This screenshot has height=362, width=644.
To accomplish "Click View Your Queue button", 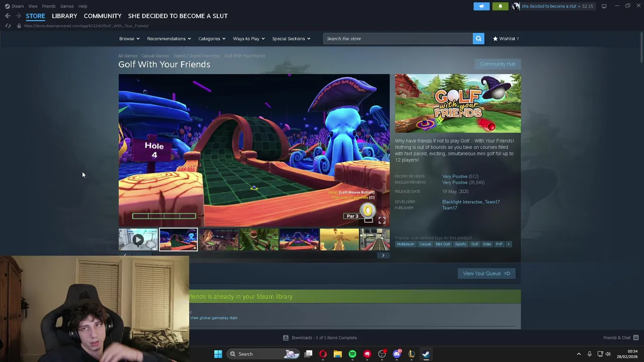I will [x=486, y=274].
